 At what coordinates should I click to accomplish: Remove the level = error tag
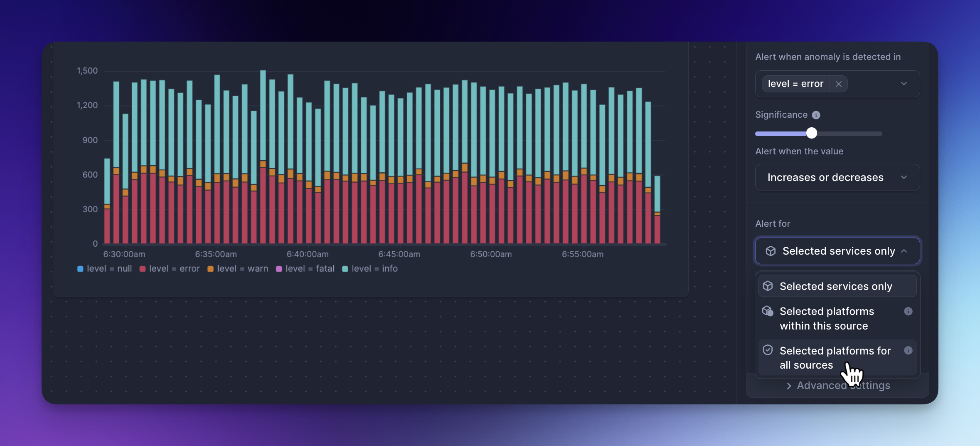click(839, 84)
